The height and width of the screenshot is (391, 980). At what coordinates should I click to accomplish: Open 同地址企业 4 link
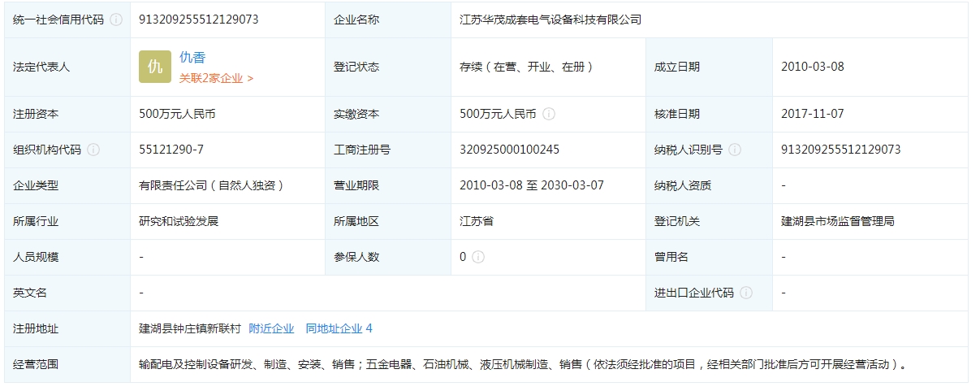[339, 328]
